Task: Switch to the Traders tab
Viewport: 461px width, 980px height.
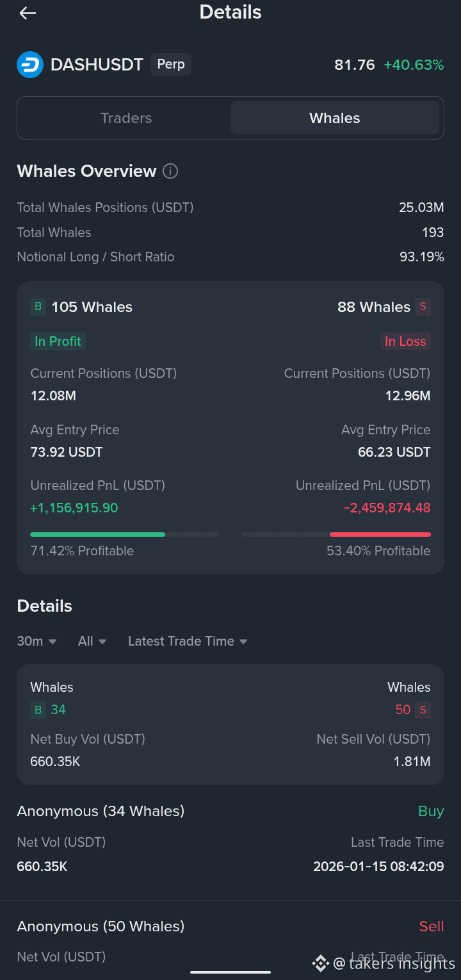Action: [x=126, y=118]
